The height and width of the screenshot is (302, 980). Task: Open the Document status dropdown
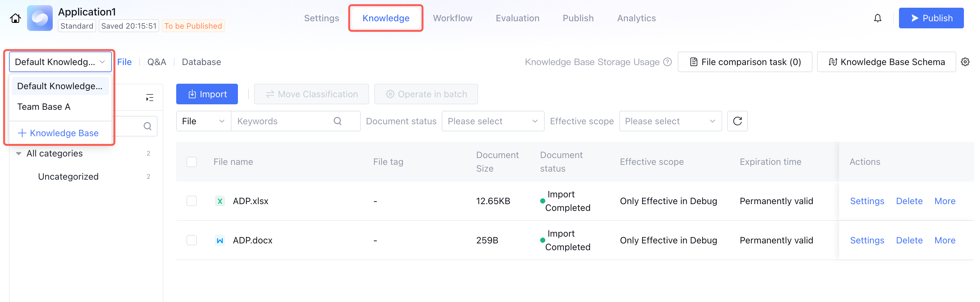tap(493, 121)
